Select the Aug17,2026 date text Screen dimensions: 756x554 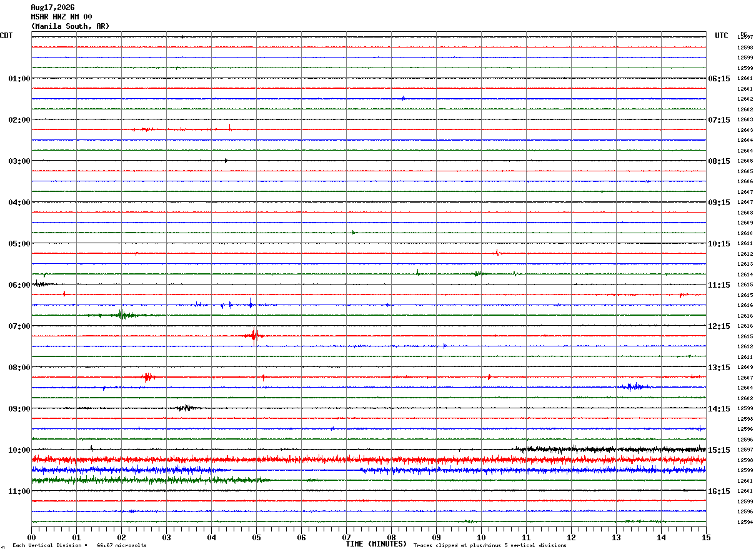tap(52, 8)
